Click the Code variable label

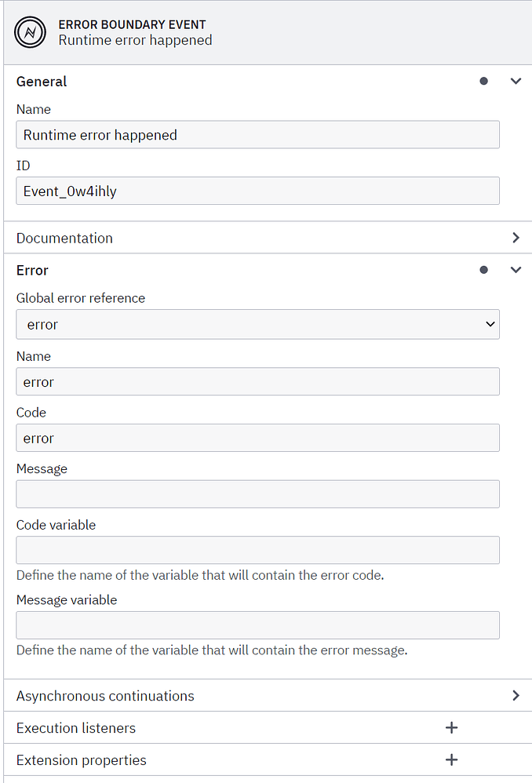pyautogui.click(x=56, y=525)
